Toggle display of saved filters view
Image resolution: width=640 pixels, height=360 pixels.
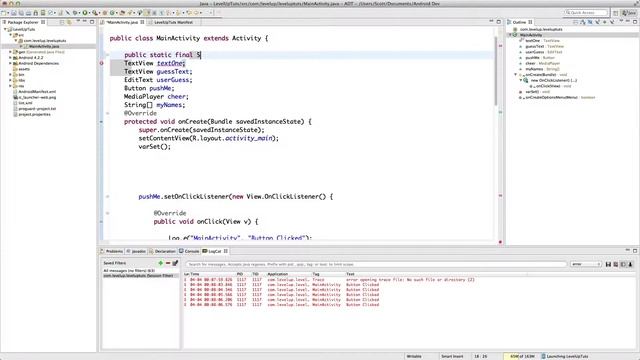pos(623,264)
